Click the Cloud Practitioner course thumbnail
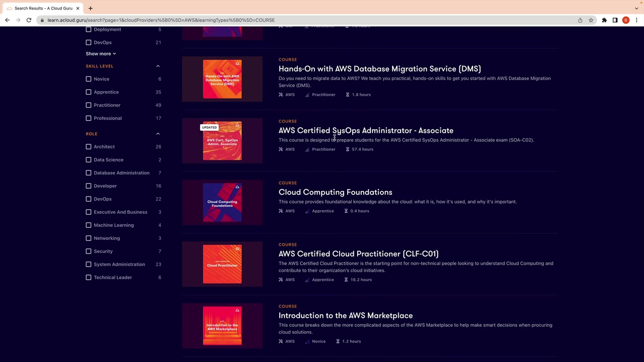644x362 pixels. (x=222, y=264)
